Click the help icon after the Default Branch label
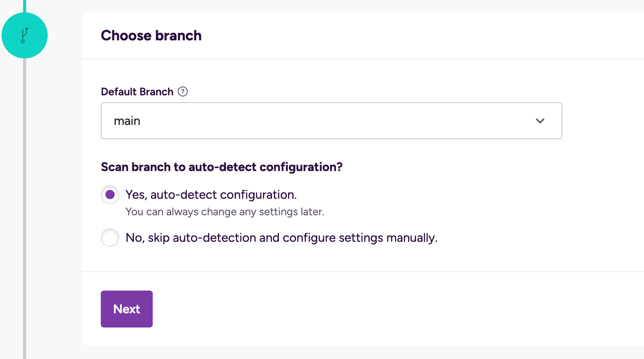The height and width of the screenshot is (359, 644). (183, 91)
